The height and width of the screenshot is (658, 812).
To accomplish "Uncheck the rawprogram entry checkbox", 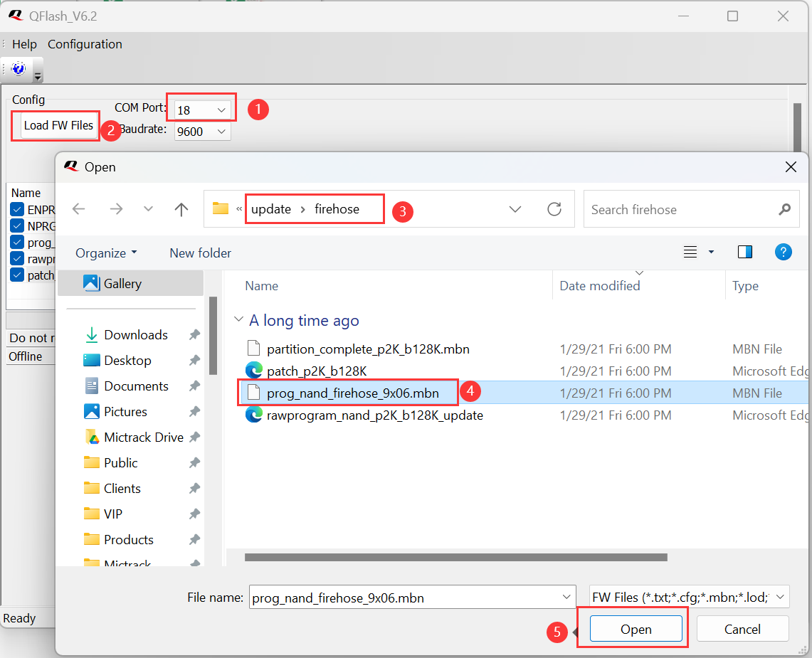I will coord(18,259).
